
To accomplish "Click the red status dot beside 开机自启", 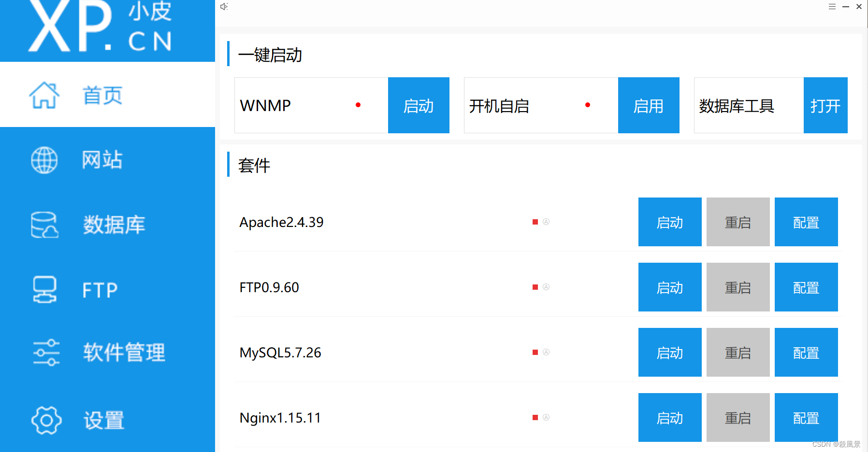I will [588, 105].
